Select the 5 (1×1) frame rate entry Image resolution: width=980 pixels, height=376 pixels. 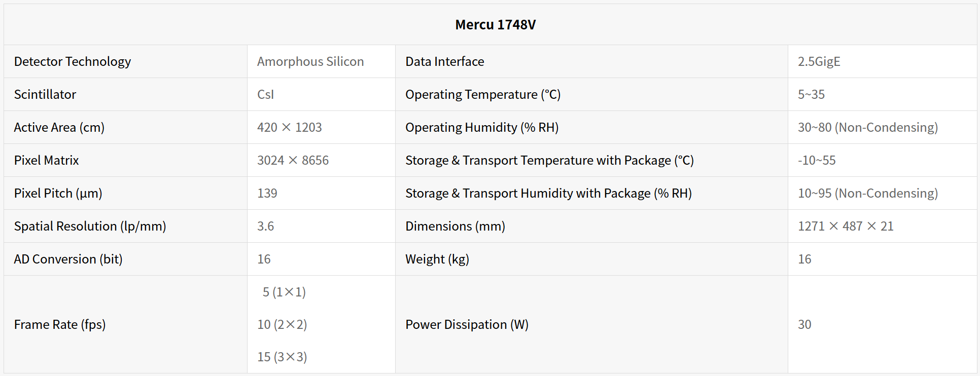tap(284, 292)
